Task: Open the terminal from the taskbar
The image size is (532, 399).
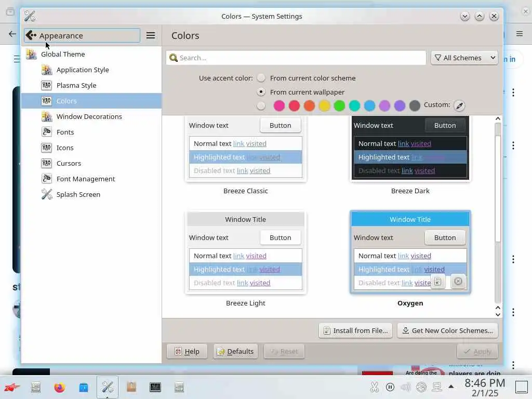Action: [155, 387]
